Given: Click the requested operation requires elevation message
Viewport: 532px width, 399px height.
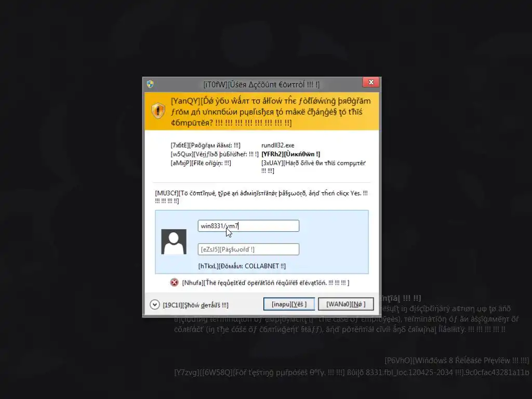Looking at the screenshot, I should click(x=265, y=283).
